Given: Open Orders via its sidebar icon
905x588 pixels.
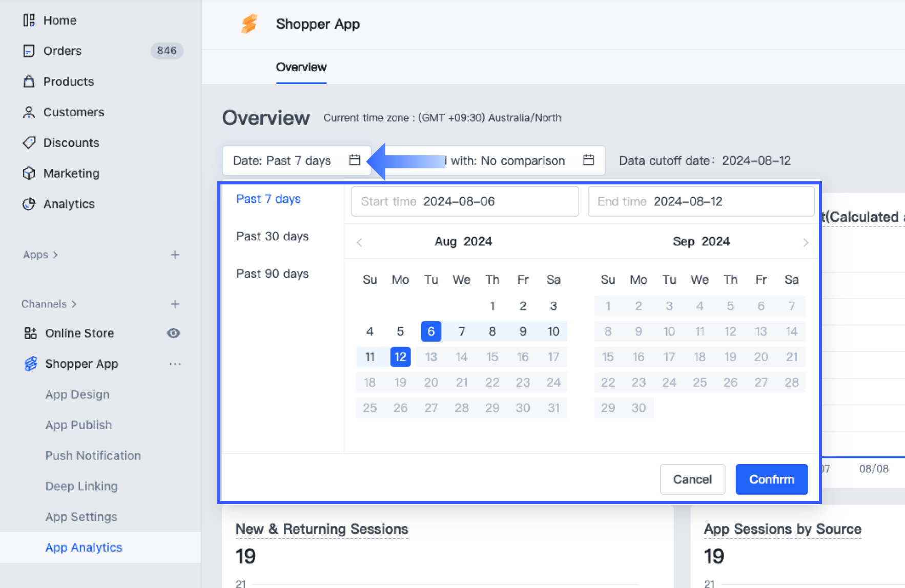Looking at the screenshot, I should pyautogui.click(x=29, y=51).
